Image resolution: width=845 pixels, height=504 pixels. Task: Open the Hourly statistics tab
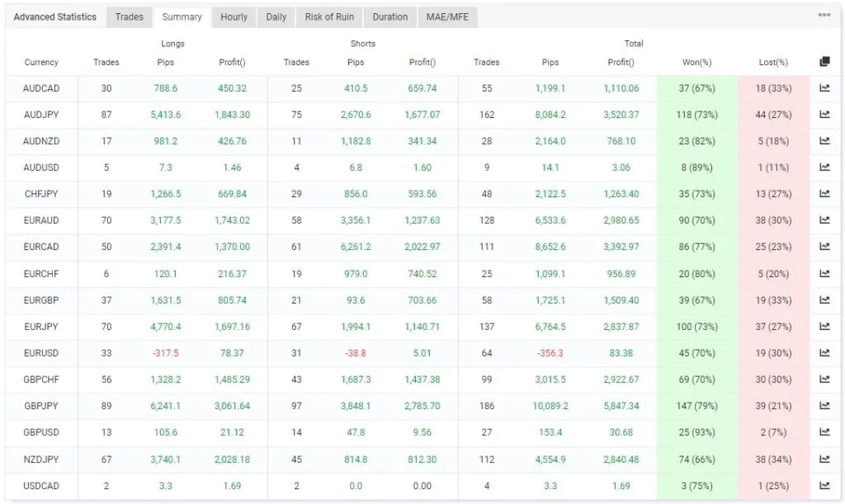pos(234,16)
